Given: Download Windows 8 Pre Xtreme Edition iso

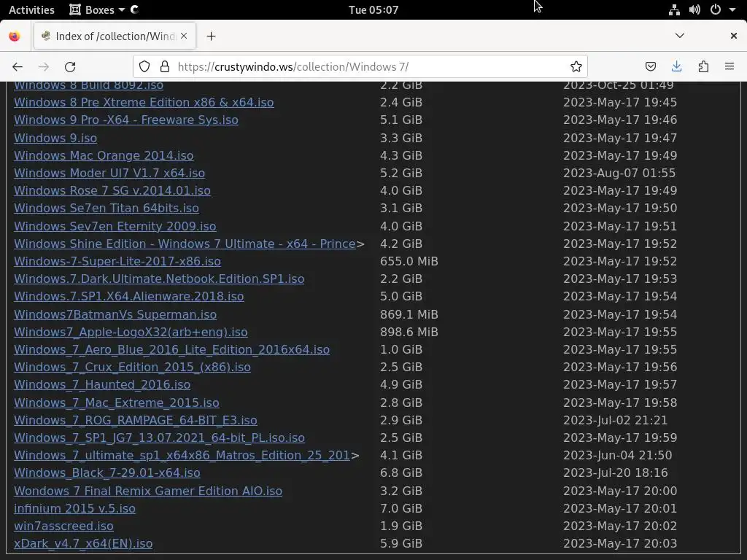Looking at the screenshot, I should coord(144,102).
